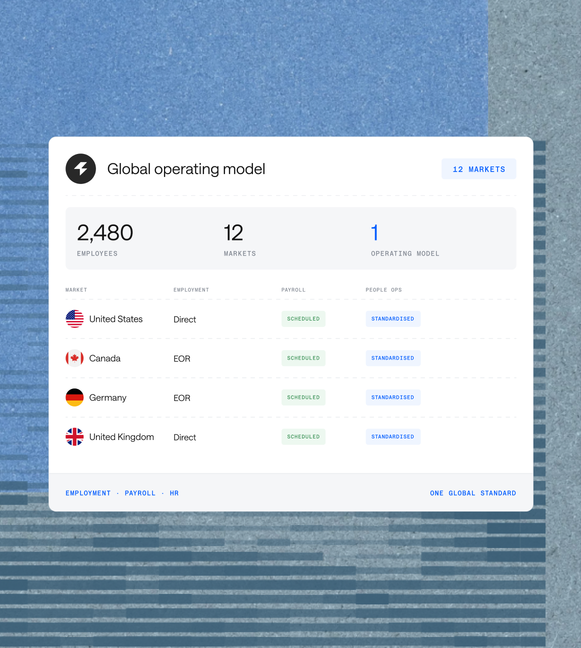Click the EMPLOYMENT footer link
581x648 pixels.
point(88,493)
